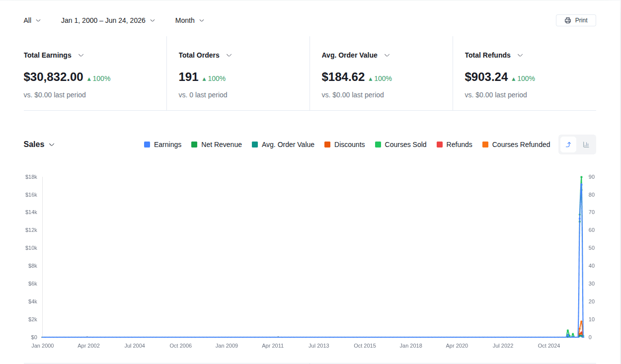The width and height of the screenshot is (621, 364).
Task: Click the $30,832.00 total earnings value
Action: (x=53, y=77)
